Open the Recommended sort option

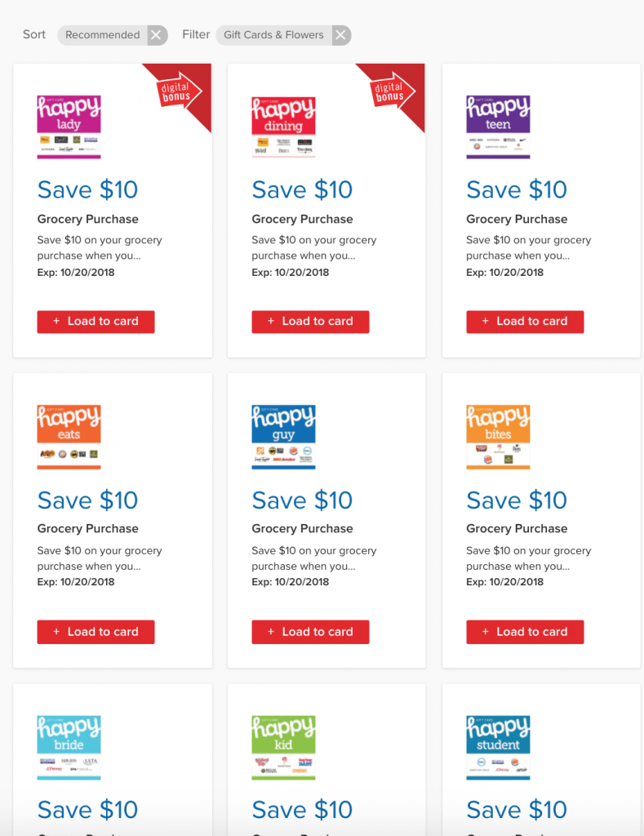click(x=102, y=35)
